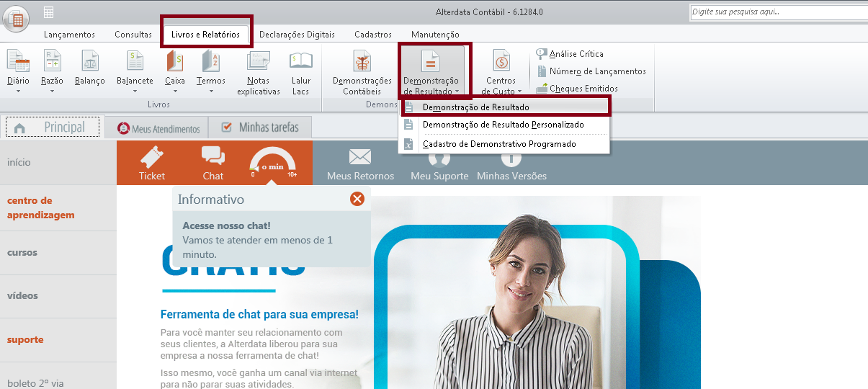Choose Cadastro de Demonstrativo Programado entry

[504, 144]
